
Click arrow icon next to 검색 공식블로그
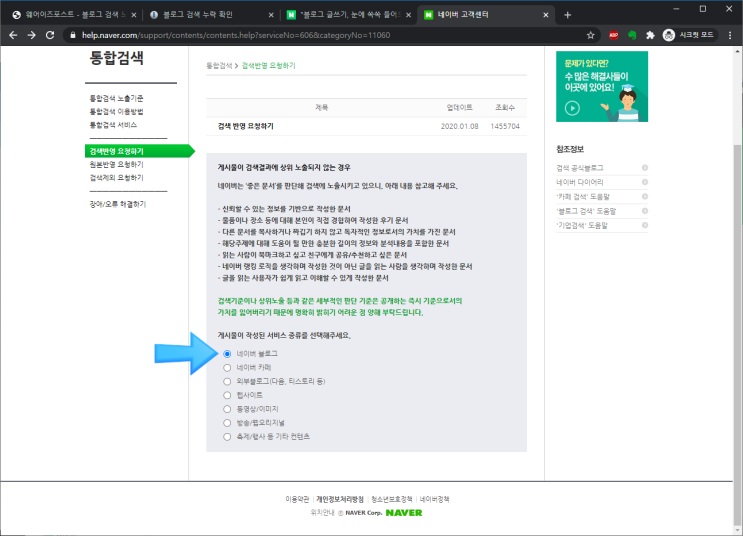644,168
